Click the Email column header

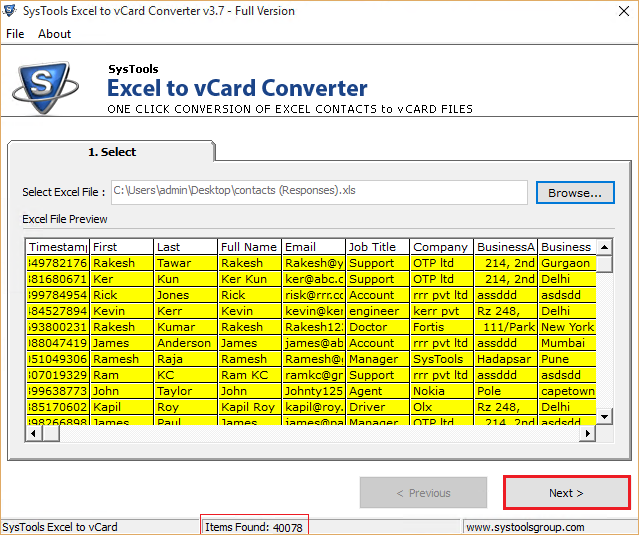click(x=313, y=247)
